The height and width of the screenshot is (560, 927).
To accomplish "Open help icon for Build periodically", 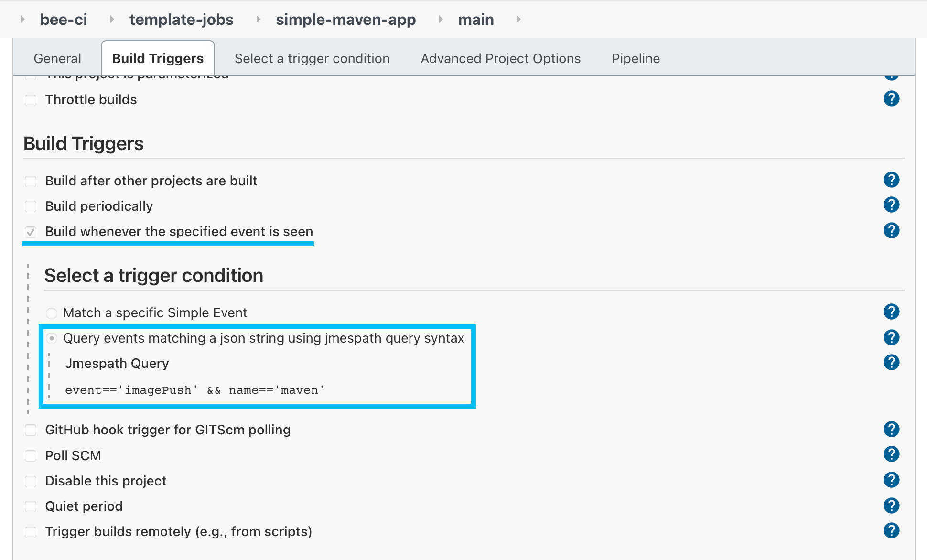I will [x=891, y=205].
